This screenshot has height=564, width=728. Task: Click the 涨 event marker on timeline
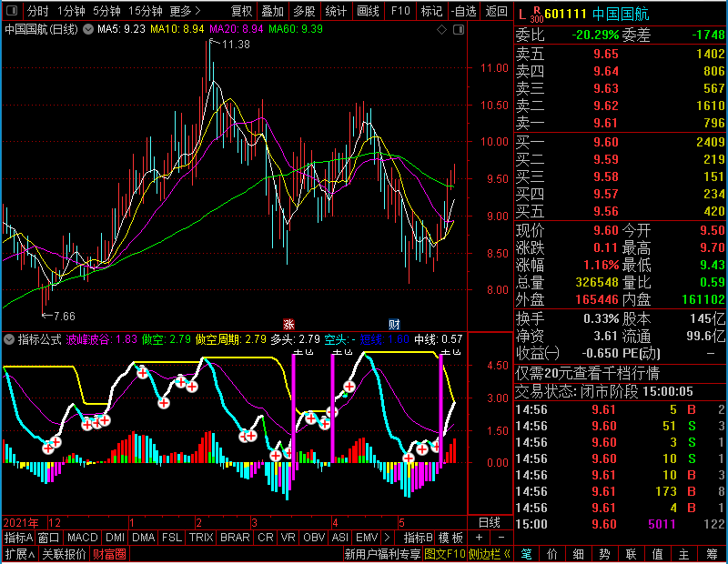[288, 324]
